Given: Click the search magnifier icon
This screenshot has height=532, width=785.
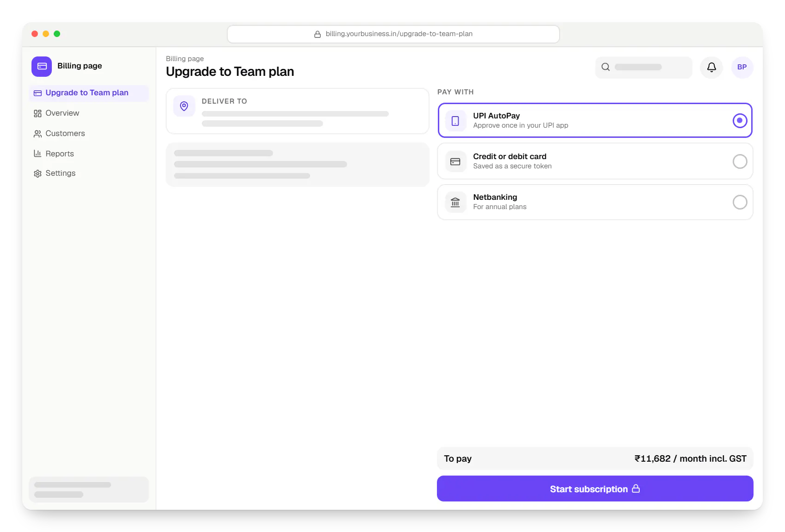Looking at the screenshot, I should tap(605, 67).
